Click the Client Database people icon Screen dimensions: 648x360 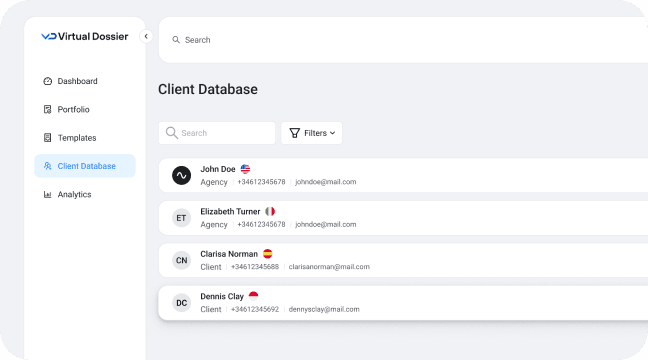click(x=48, y=166)
